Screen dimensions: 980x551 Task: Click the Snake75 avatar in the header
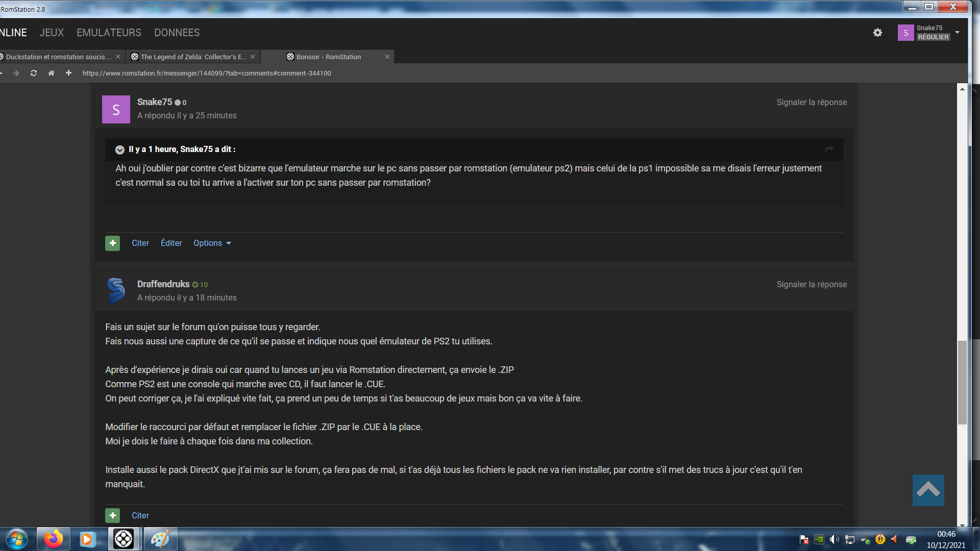(905, 33)
